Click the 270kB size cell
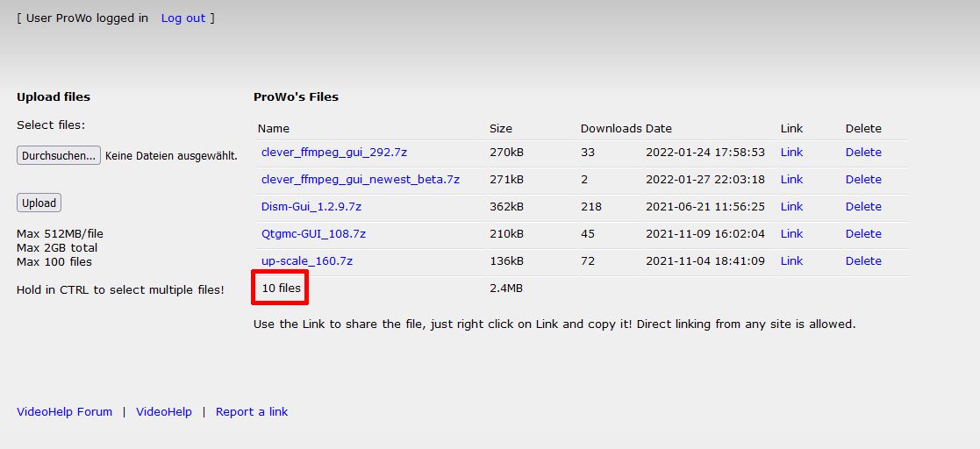This screenshot has width=980, height=449. [x=506, y=152]
